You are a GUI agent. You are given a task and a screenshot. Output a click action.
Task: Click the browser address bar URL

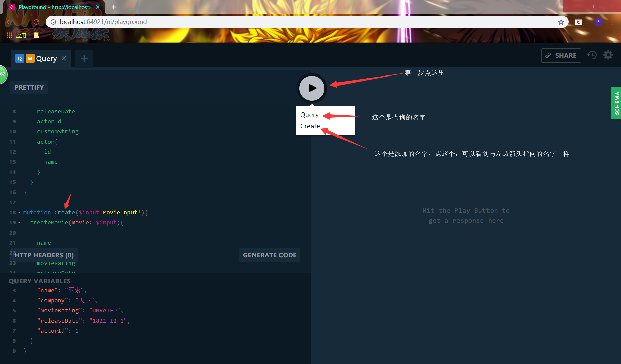point(103,22)
